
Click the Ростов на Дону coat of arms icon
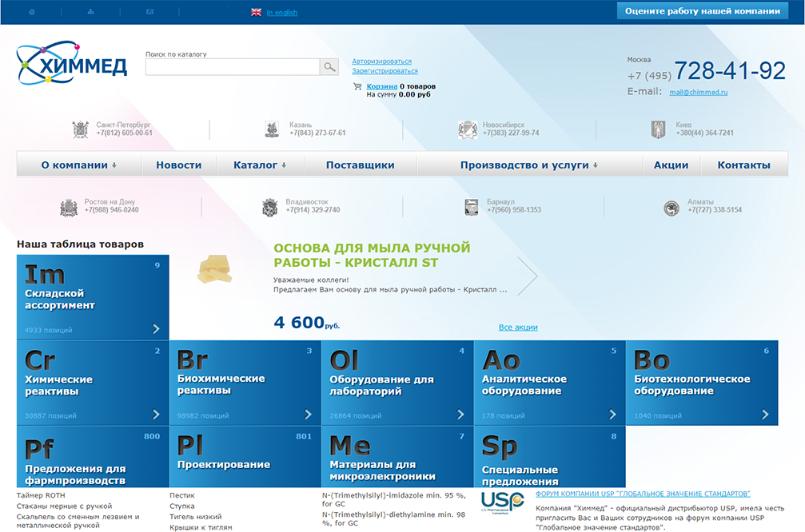69,207
